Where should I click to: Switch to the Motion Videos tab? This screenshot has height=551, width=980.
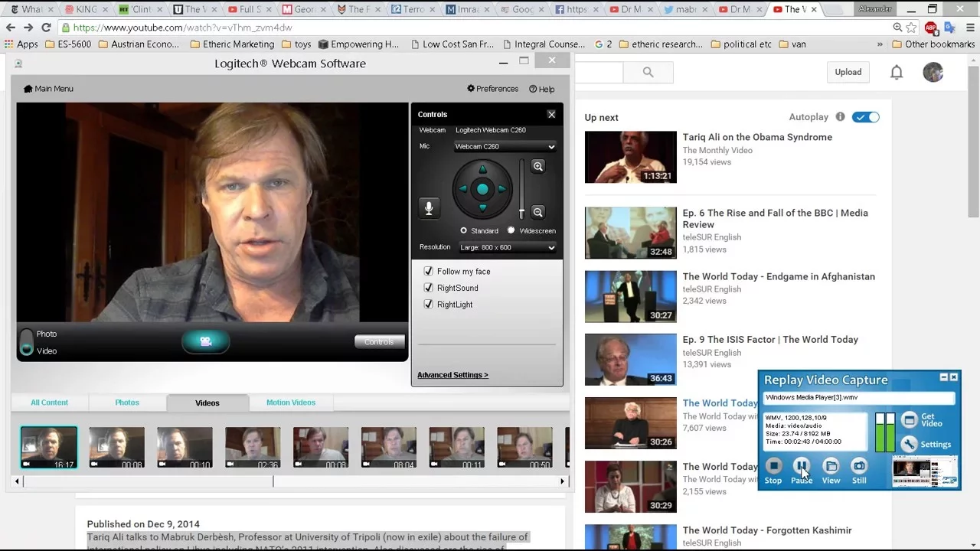point(291,403)
